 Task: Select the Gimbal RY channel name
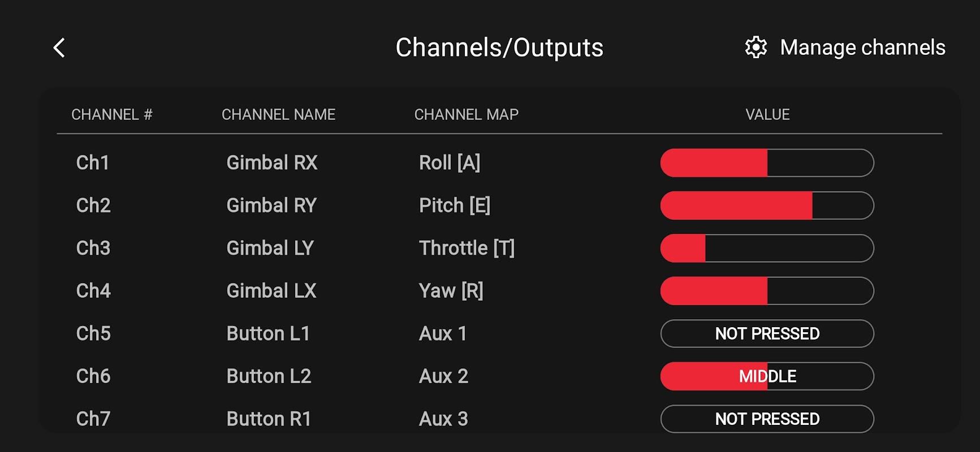pyautogui.click(x=271, y=206)
